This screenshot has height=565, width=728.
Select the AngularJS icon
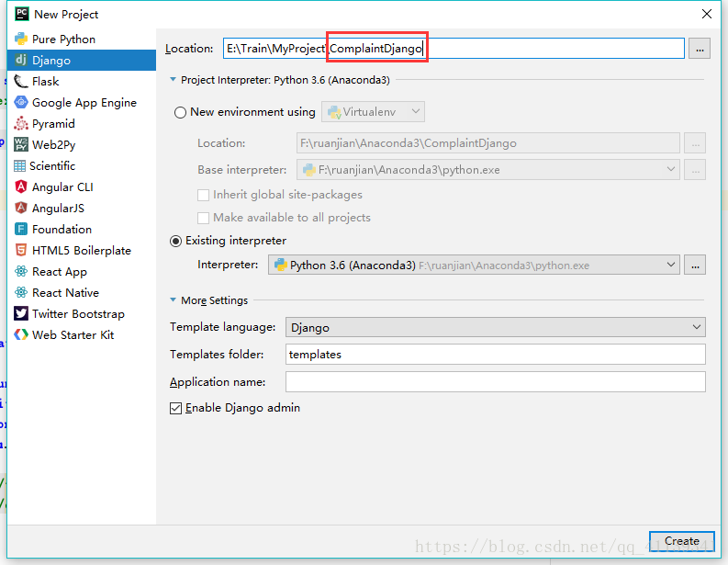pos(21,208)
